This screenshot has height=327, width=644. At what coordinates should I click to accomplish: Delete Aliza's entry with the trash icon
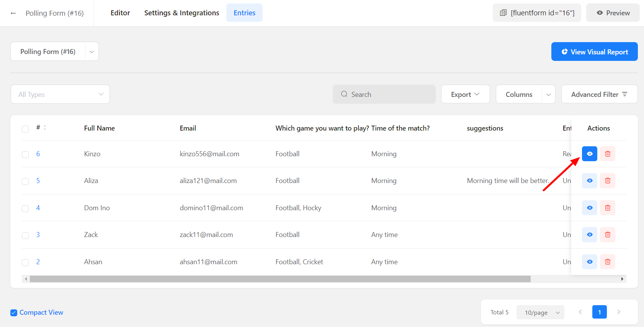tap(607, 181)
